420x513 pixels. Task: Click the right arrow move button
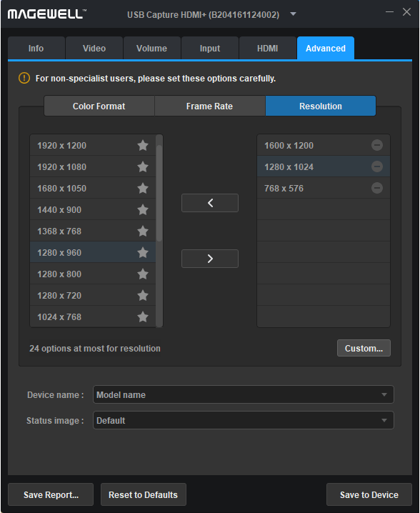210,259
